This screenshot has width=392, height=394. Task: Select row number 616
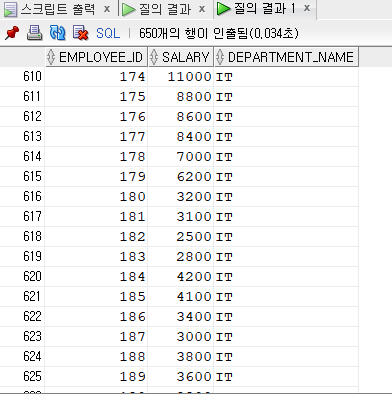pos(22,197)
